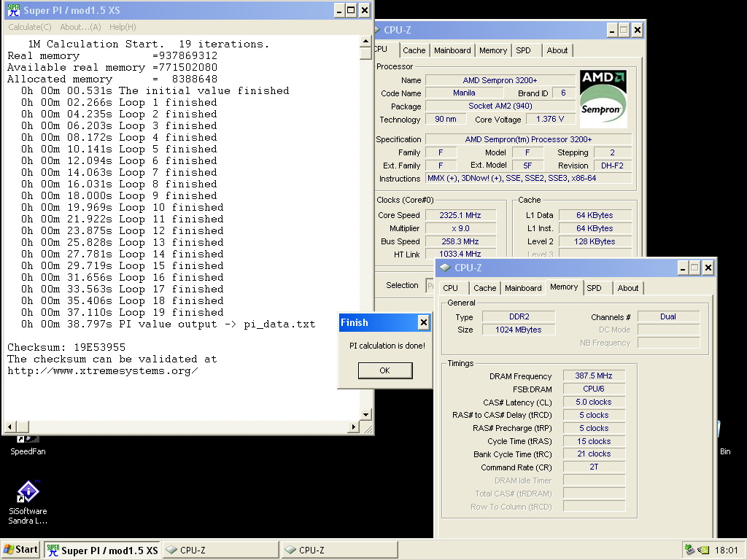Viewport: 747px width, 560px height.
Task: Open the SpeedFan desktop shortcut
Action: 28,446
